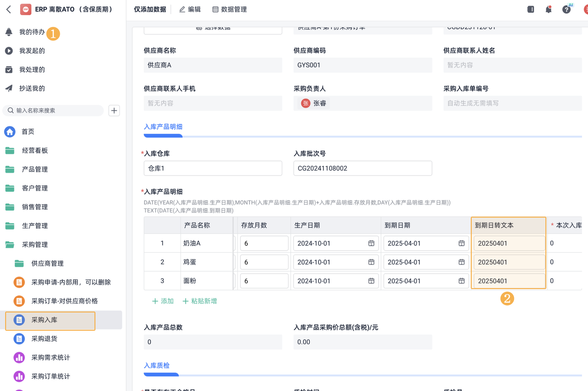588x391 pixels.
Task: Click the 首页 home icon
Action: point(10,131)
